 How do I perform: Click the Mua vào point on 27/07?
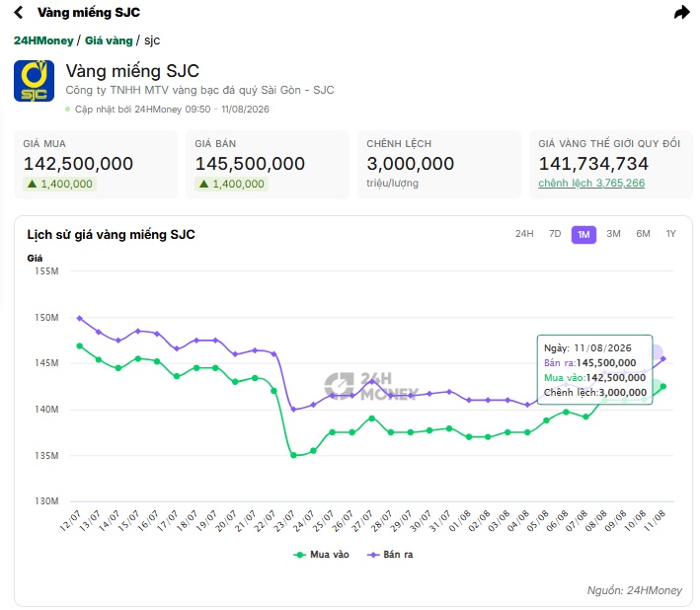pos(371,419)
